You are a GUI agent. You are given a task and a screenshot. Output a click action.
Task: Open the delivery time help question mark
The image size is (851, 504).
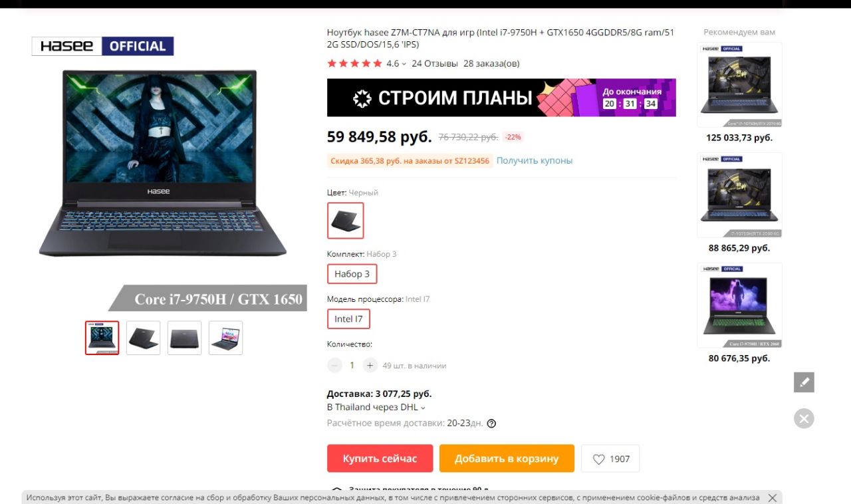[x=492, y=424]
